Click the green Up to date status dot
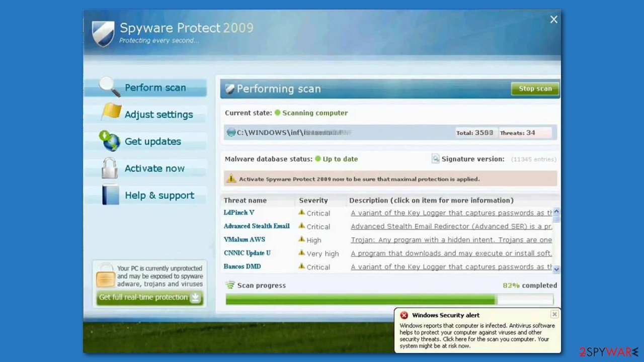Image resolution: width=644 pixels, height=362 pixels. pos(318,159)
